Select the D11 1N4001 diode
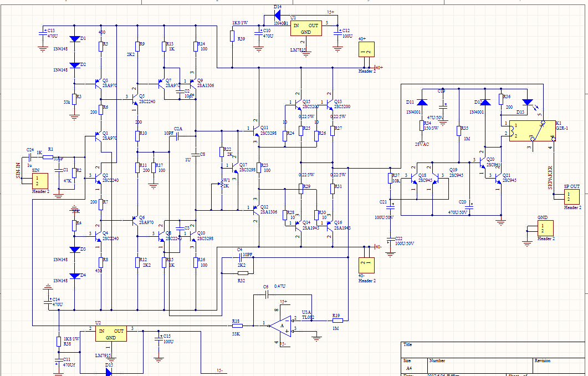Viewport: 588px width, 376px height. 422,102
